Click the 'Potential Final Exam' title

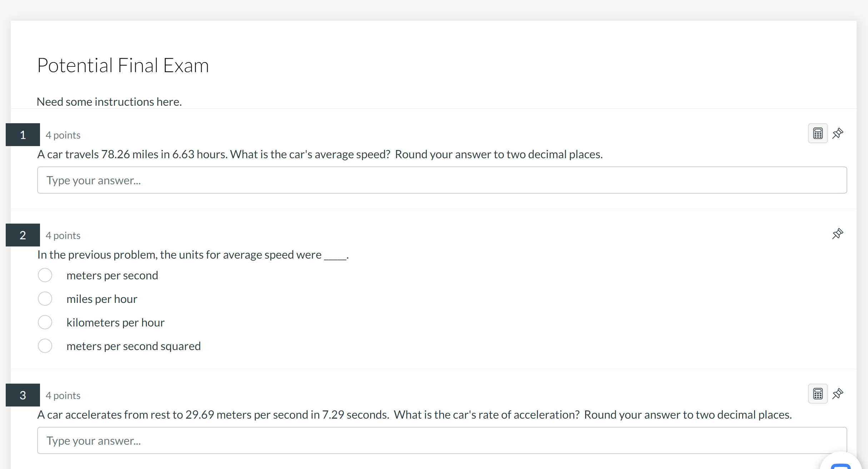pos(123,65)
